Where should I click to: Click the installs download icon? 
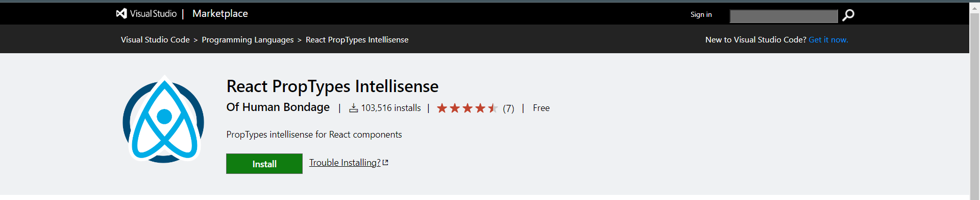coord(353,108)
